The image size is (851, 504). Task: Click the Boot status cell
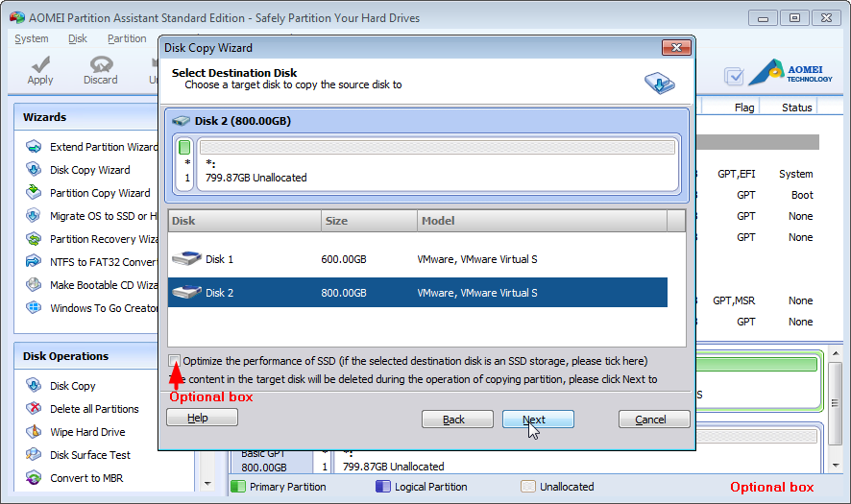(802, 195)
